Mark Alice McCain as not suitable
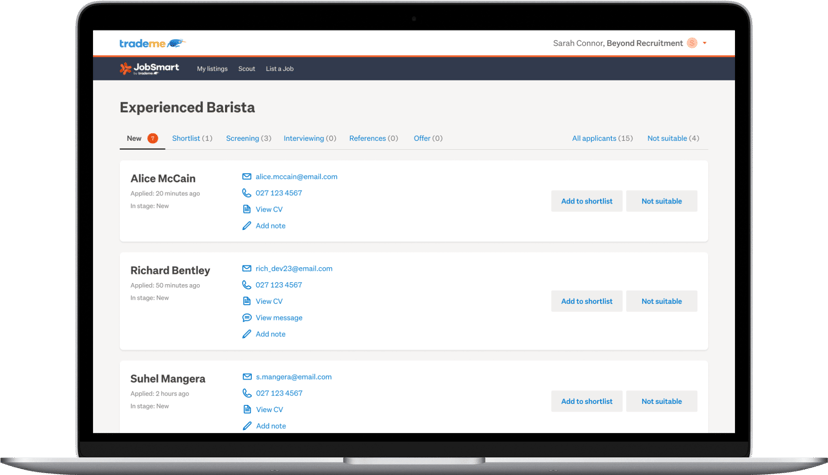The width and height of the screenshot is (828, 475). [x=662, y=201]
